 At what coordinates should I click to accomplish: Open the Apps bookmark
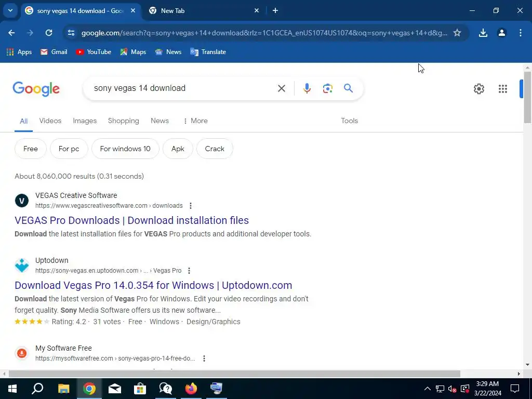(x=19, y=52)
